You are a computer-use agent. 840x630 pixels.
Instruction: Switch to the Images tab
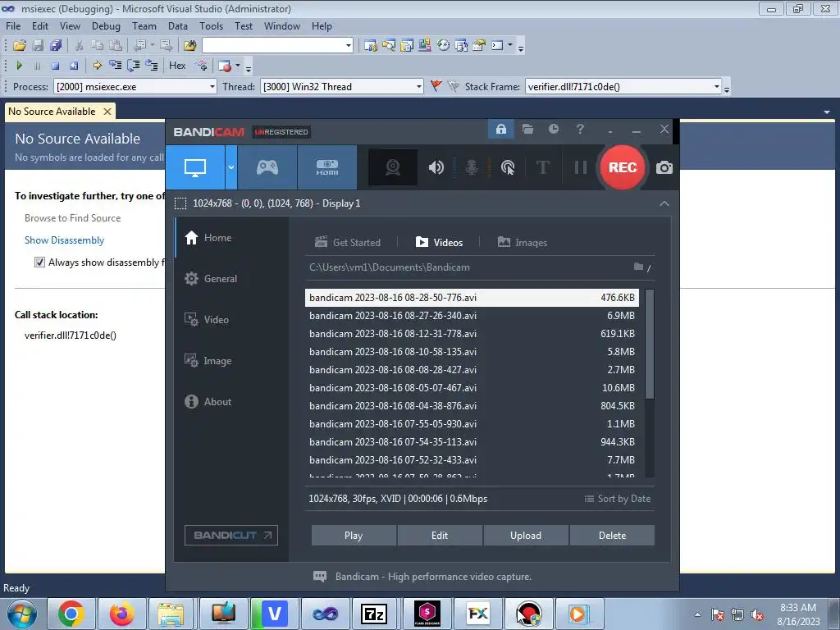pos(523,242)
